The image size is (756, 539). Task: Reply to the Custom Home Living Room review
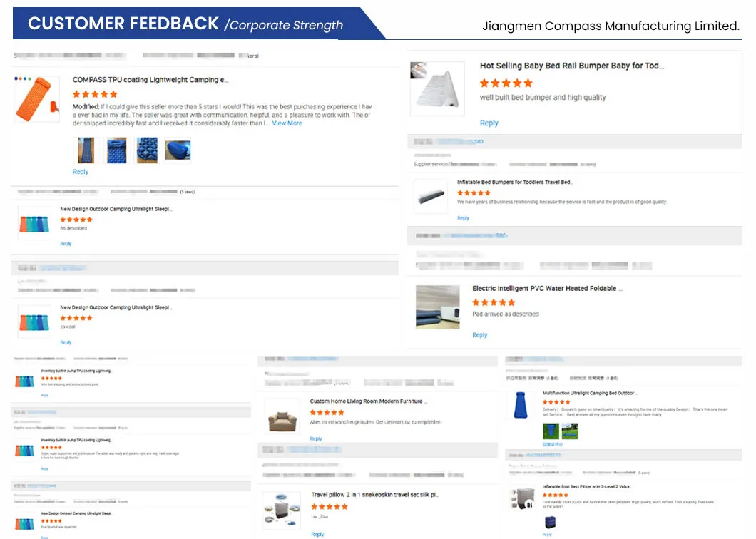click(316, 438)
